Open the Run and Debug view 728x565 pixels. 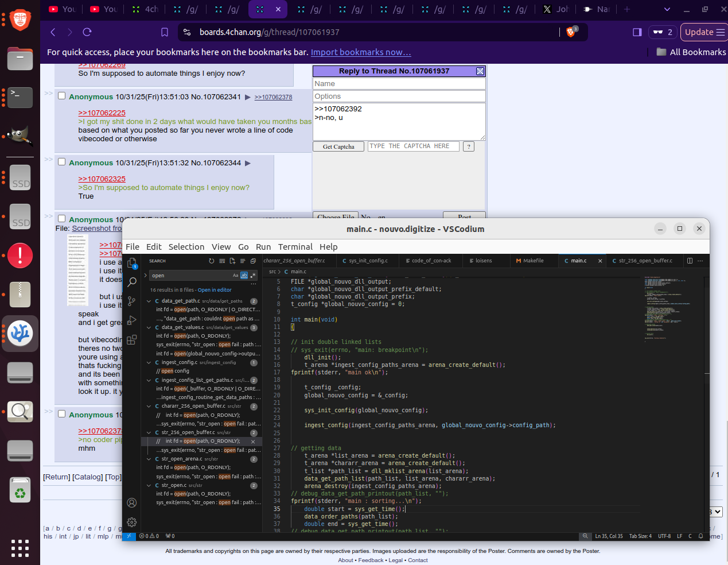(x=132, y=320)
